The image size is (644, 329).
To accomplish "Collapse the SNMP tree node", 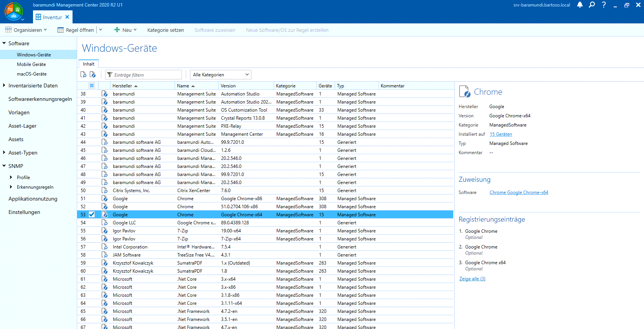I will 4,166.
